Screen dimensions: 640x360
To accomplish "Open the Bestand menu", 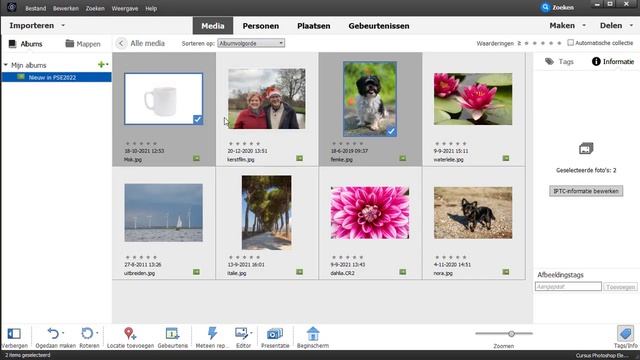I will [36, 8].
